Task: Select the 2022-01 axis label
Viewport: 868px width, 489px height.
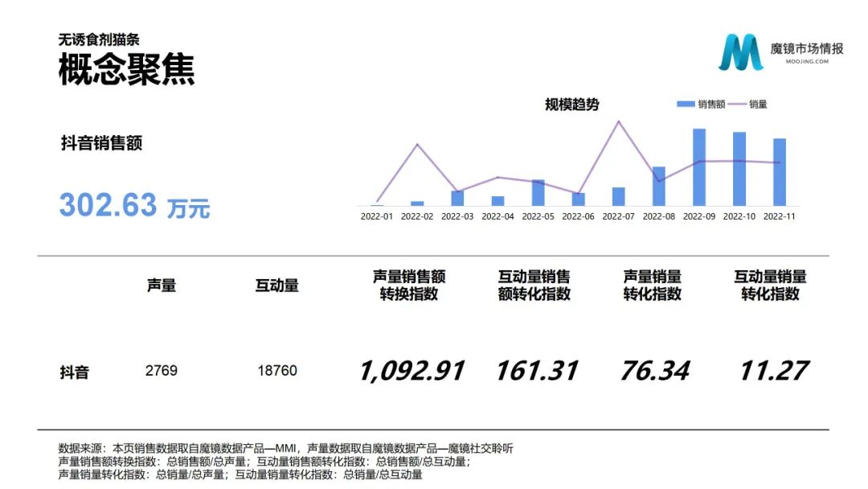Action: click(x=376, y=216)
